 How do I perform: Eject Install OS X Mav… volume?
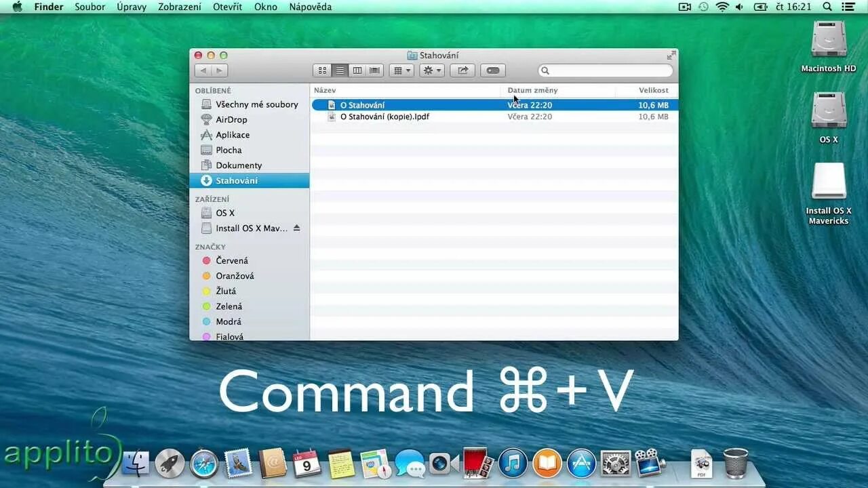[x=296, y=228]
